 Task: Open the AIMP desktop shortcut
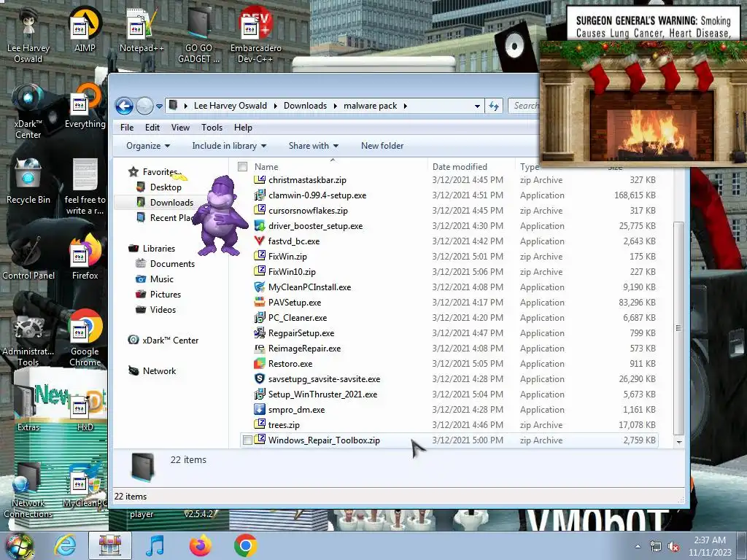pyautogui.click(x=85, y=31)
